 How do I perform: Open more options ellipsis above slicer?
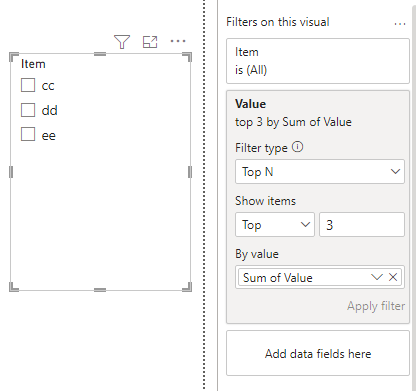tap(178, 41)
